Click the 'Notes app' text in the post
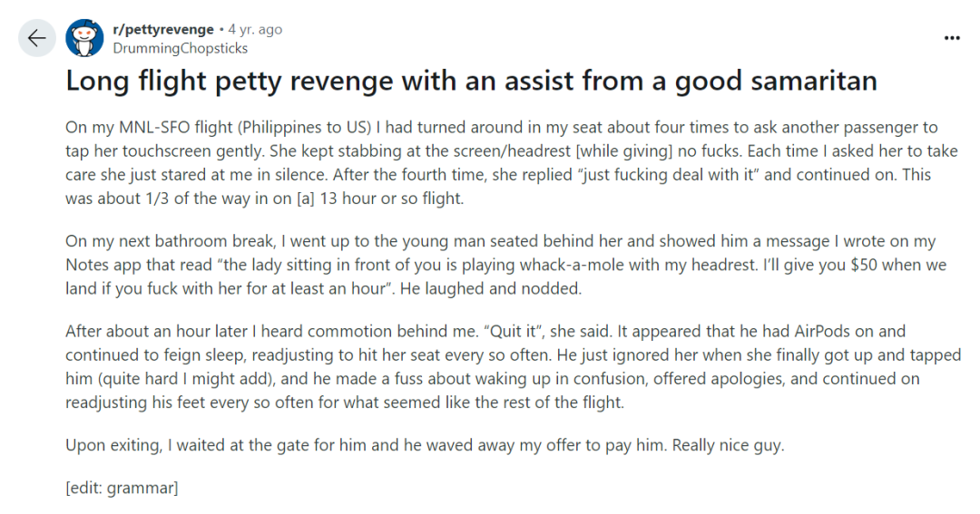The height and width of the screenshot is (514, 980). coord(103,265)
